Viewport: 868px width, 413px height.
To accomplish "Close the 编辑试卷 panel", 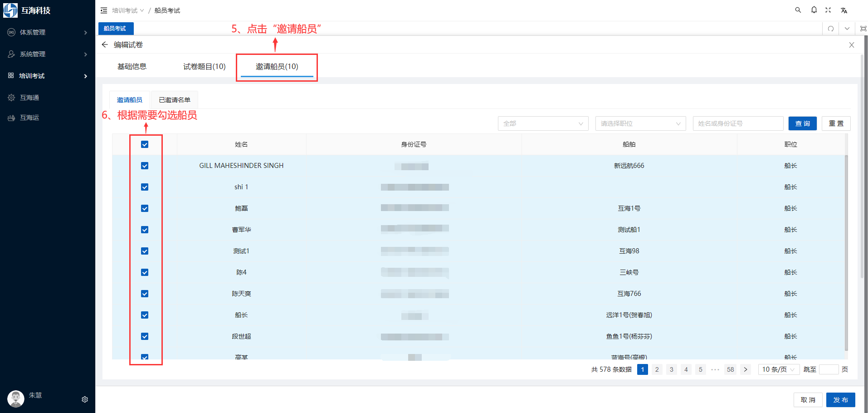I will [852, 45].
